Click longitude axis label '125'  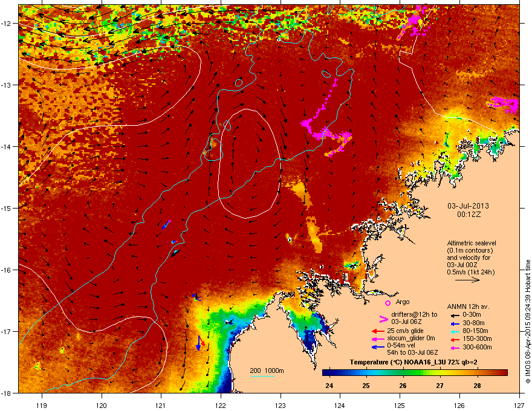click(x=400, y=405)
